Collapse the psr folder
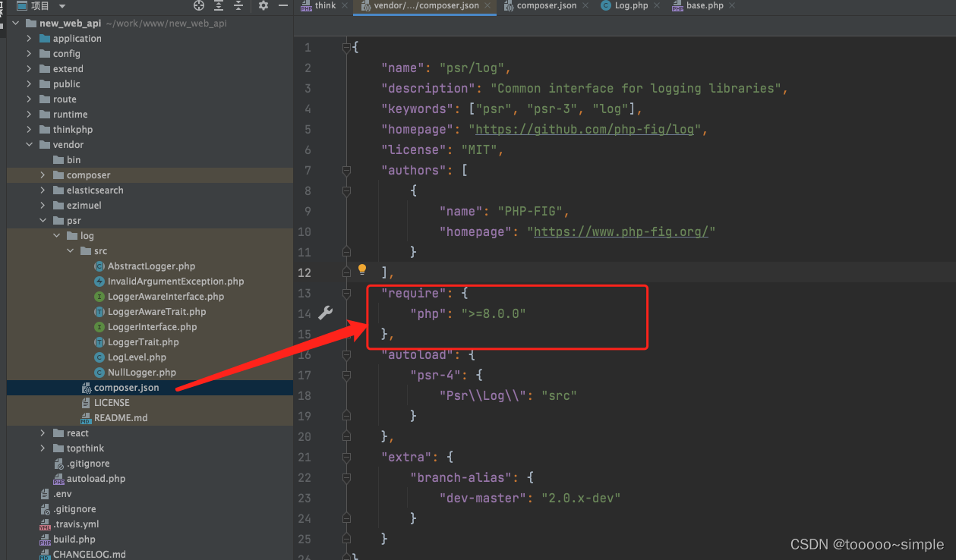This screenshot has height=560, width=956. [43, 221]
